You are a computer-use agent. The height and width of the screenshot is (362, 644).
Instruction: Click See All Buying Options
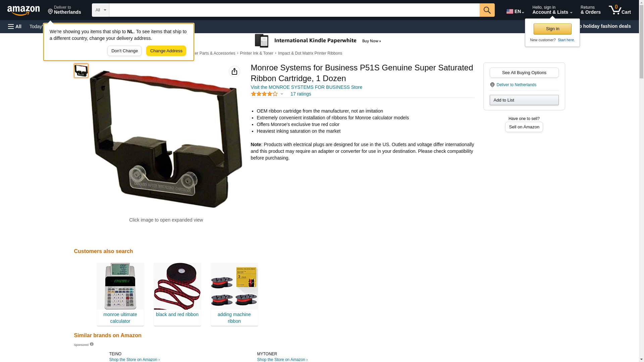click(x=524, y=73)
